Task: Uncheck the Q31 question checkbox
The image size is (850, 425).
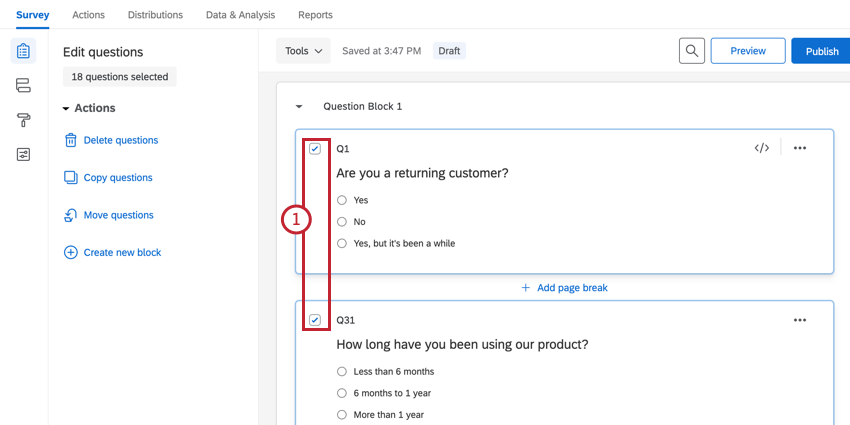Action: tap(315, 320)
